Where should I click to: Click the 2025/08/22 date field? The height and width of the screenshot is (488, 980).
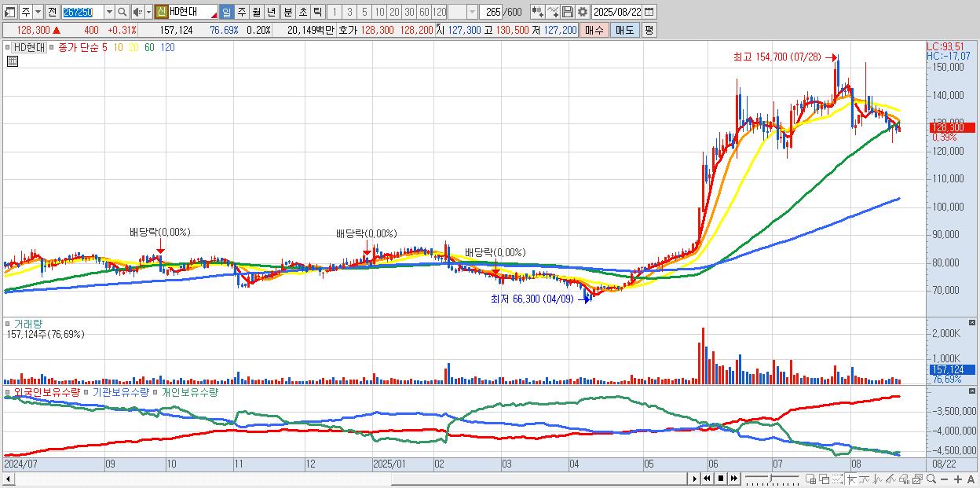(x=616, y=12)
